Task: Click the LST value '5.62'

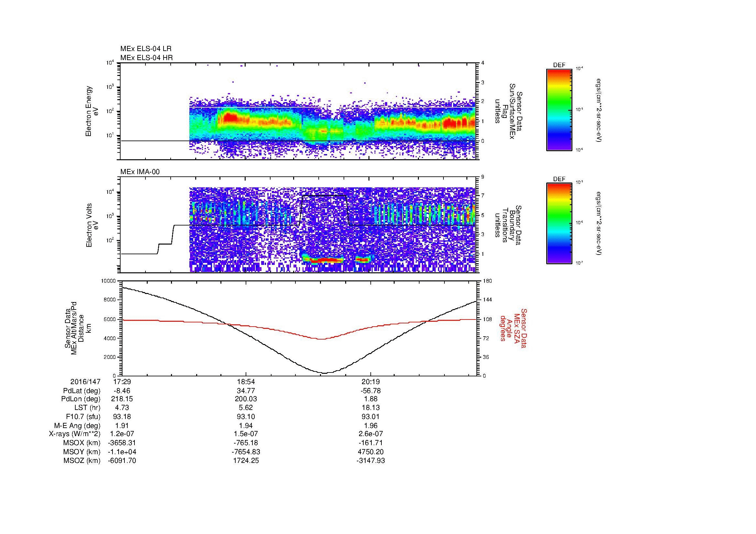Action: click(x=246, y=408)
